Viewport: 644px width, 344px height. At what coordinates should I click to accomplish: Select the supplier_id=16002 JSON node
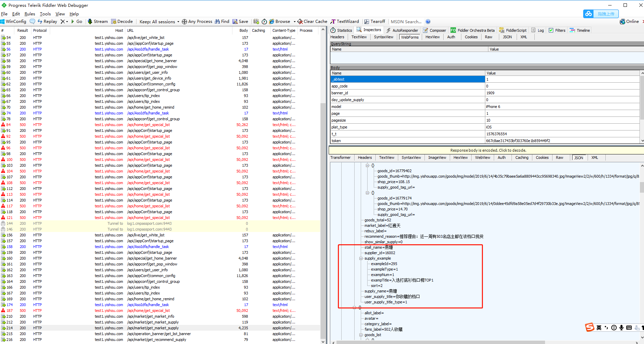(380, 253)
